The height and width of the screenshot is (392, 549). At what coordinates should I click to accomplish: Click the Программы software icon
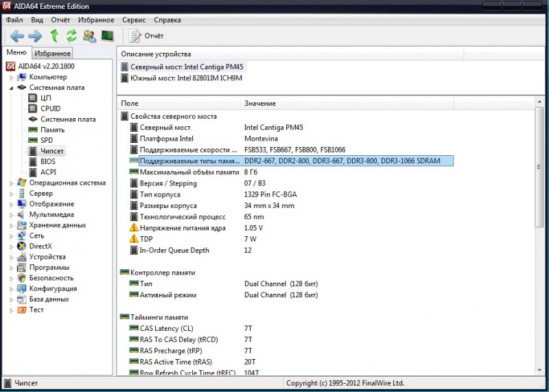(x=22, y=268)
